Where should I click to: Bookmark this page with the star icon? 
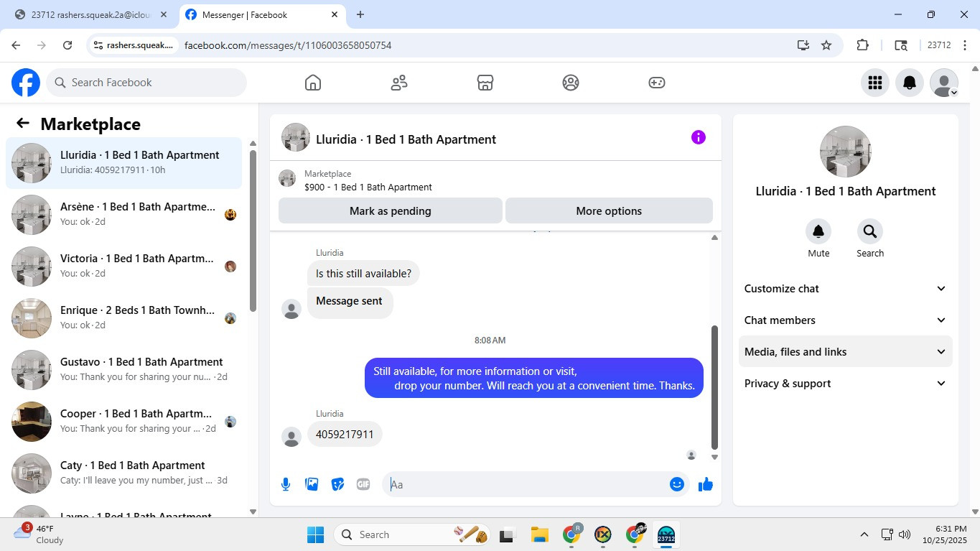click(x=826, y=45)
